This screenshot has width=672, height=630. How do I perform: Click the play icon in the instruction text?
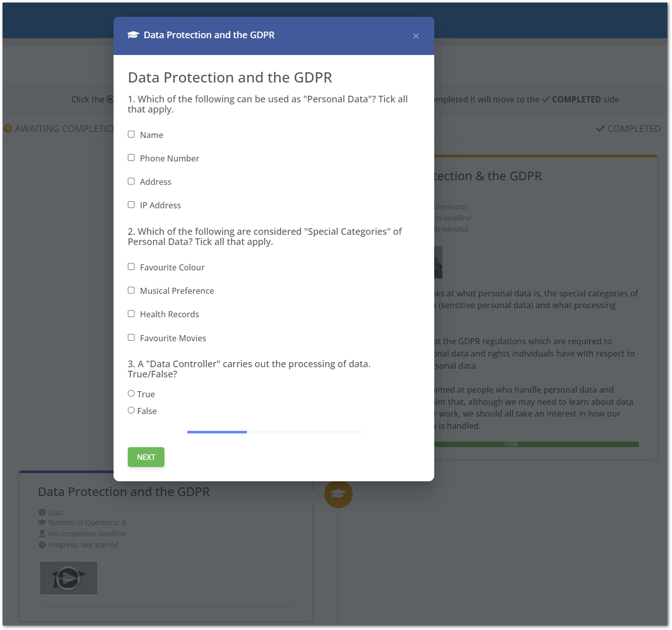(109, 99)
